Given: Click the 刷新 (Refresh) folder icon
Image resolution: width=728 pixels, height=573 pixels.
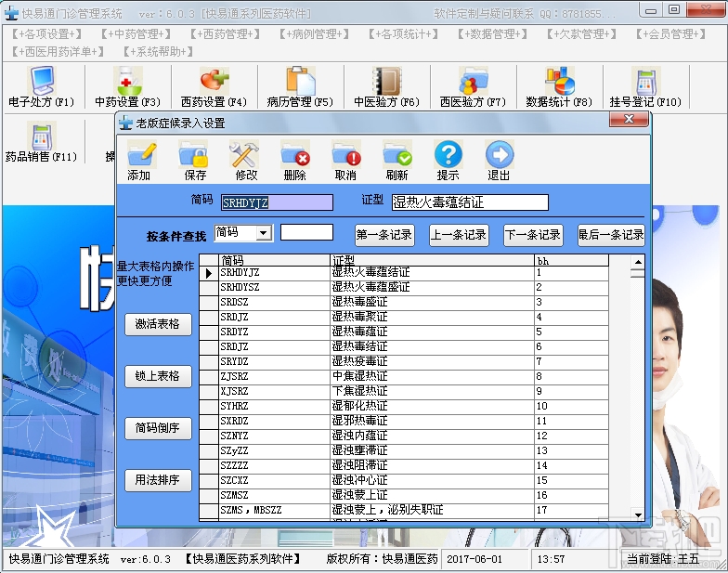Looking at the screenshot, I should (x=397, y=155).
